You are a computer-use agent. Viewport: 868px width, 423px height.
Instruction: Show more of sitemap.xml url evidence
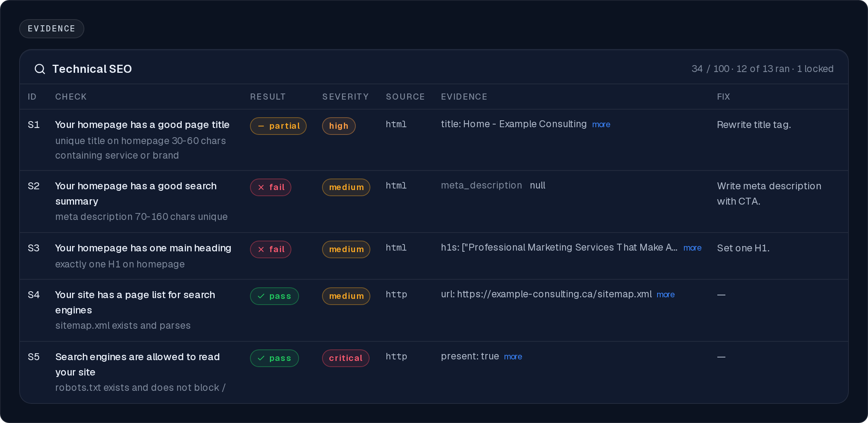pos(666,295)
